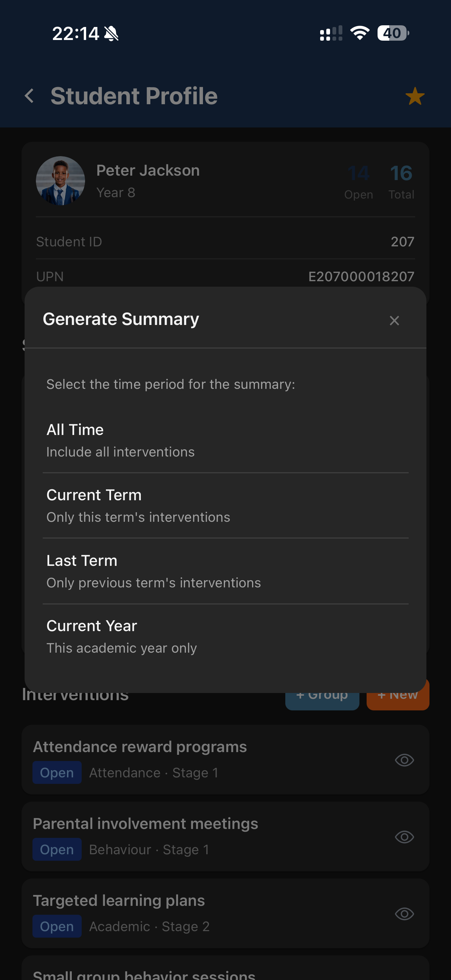Close the Generate Summary dialog

click(x=394, y=321)
